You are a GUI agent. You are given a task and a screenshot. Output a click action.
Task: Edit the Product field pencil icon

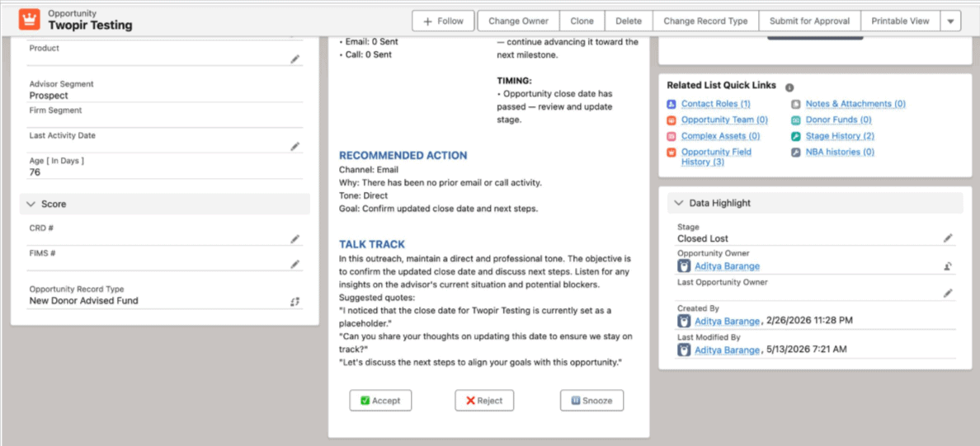[295, 59]
